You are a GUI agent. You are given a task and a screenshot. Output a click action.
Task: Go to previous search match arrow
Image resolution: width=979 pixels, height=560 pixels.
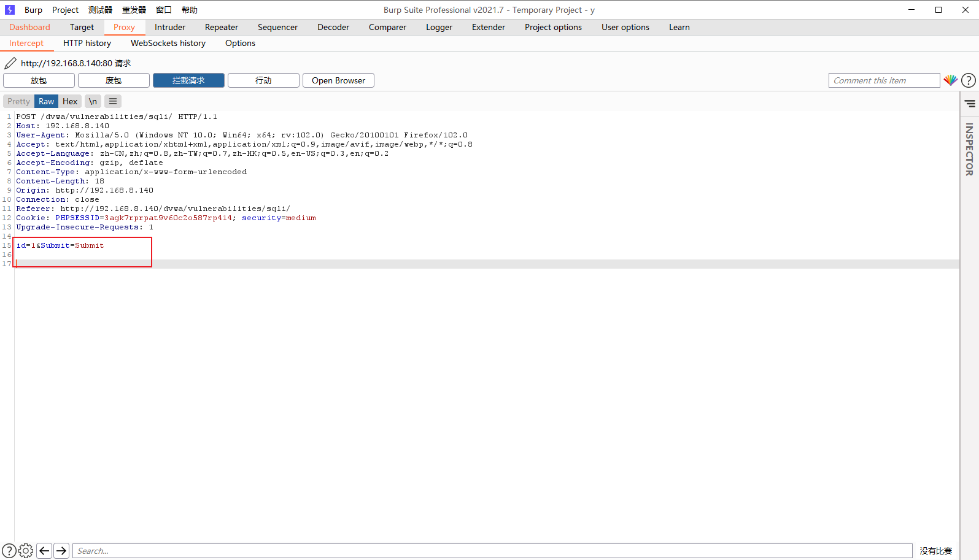coord(44,551)
